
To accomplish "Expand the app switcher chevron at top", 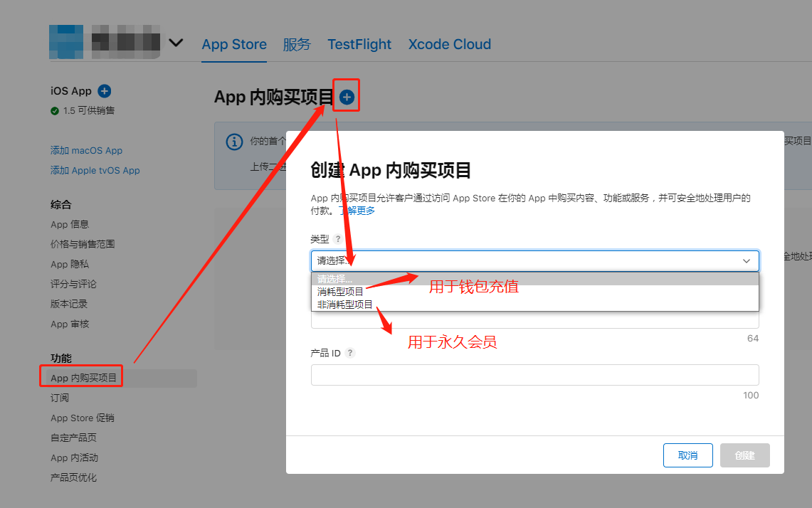I will [176, 43].
